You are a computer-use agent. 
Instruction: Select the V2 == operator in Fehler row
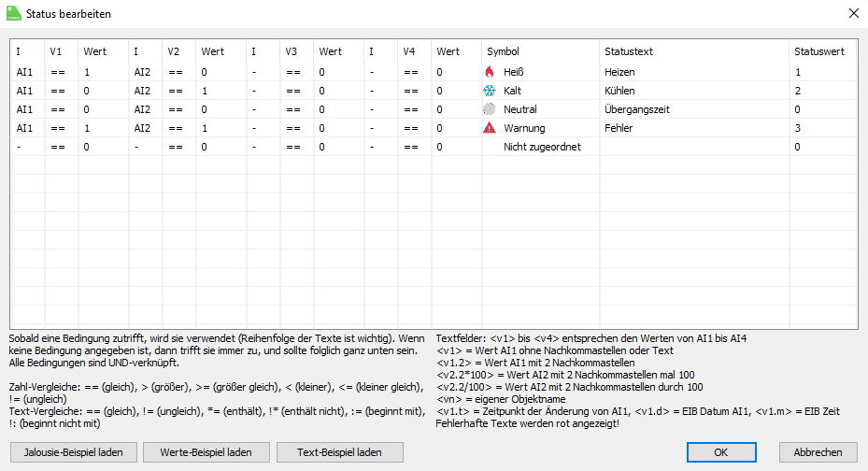tap(176, 128)
